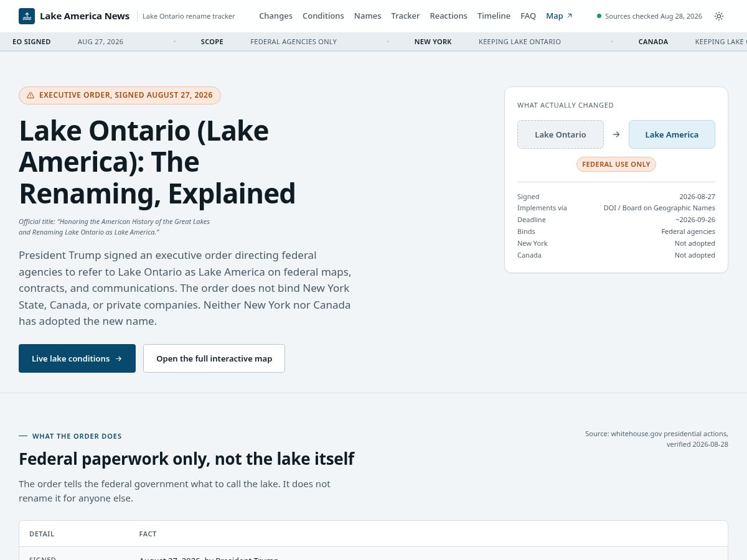Click 'Not adopted' in the Canada row
Viewport: 747px width, 560px height.
click(695, 255)
